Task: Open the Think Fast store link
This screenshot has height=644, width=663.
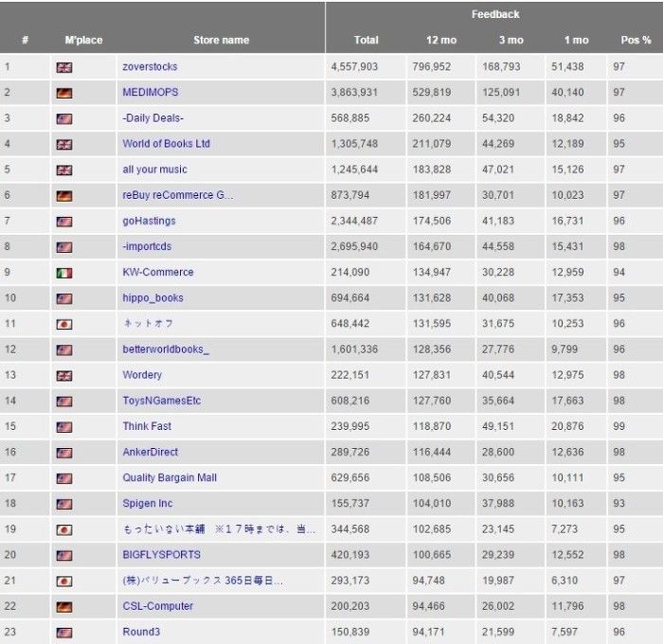Action: point(147,426)
